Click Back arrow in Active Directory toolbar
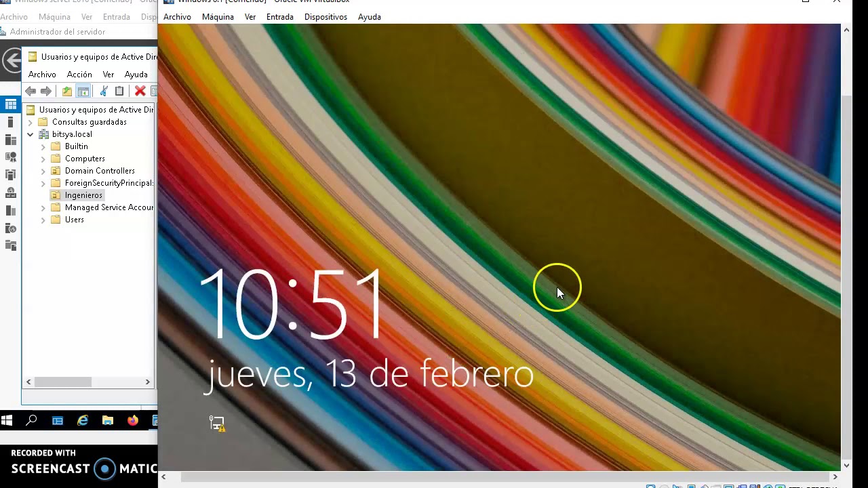The image size is (868, 488). coord(31,91)
